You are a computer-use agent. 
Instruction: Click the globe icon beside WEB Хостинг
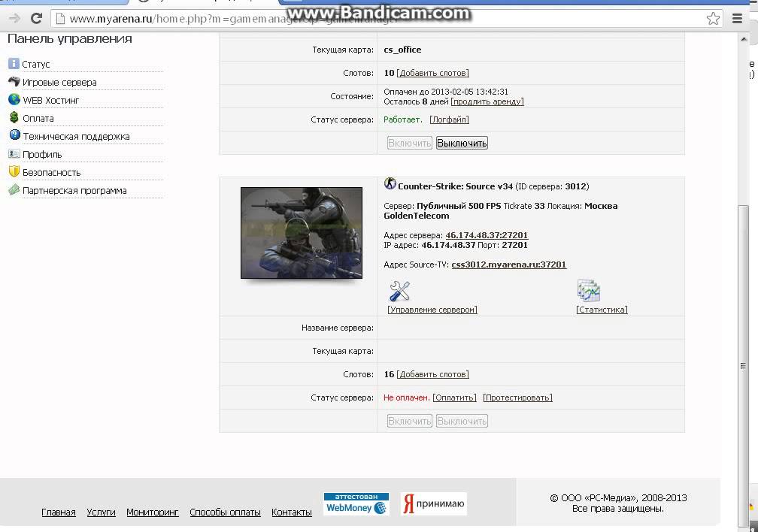(x=14, y=99)
